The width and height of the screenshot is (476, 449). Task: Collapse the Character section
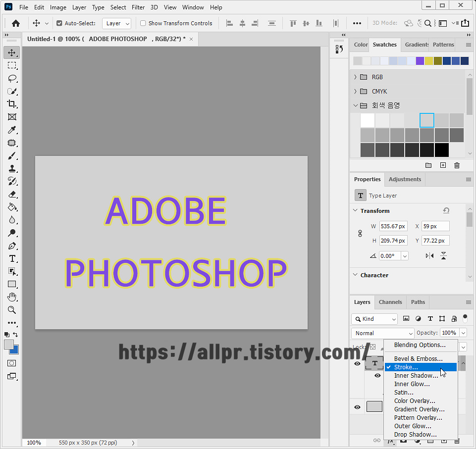pos(355,275)
